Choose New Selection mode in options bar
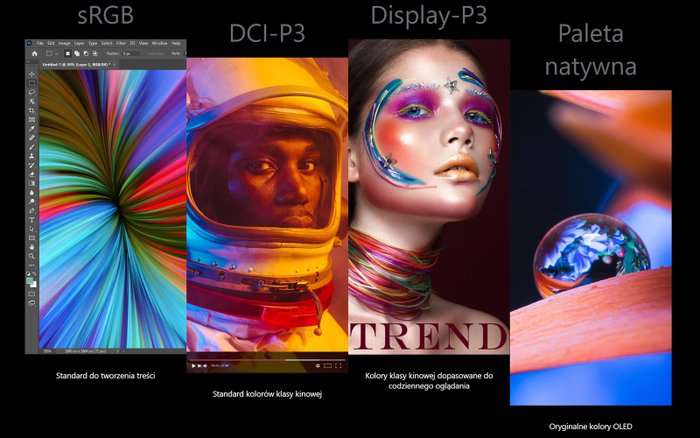 (67, 54)
